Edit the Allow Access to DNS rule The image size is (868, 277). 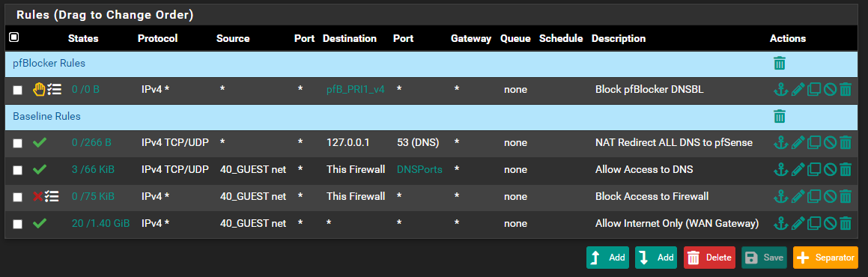coord(797,170)
